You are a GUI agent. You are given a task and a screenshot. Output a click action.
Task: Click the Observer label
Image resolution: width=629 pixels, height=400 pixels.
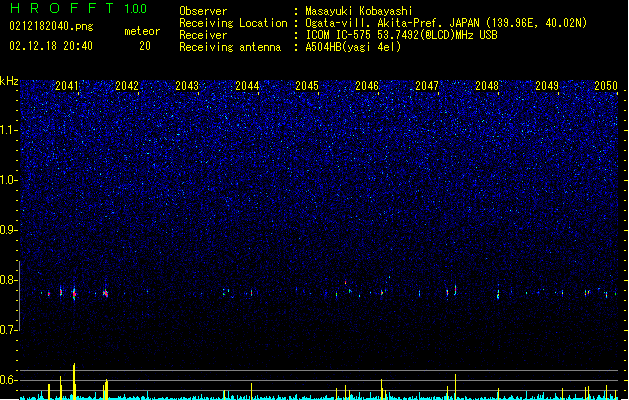point(203,11)
